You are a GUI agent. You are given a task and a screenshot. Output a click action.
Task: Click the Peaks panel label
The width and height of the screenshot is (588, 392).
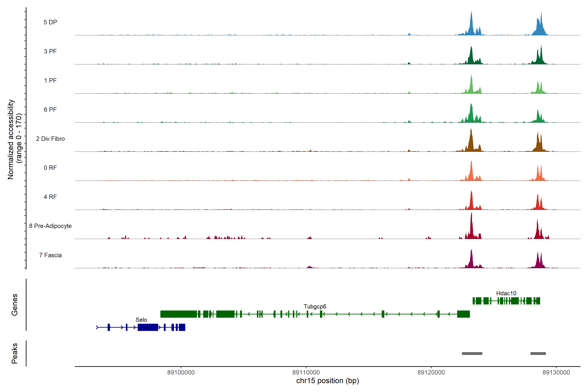[x=15, y=353]
